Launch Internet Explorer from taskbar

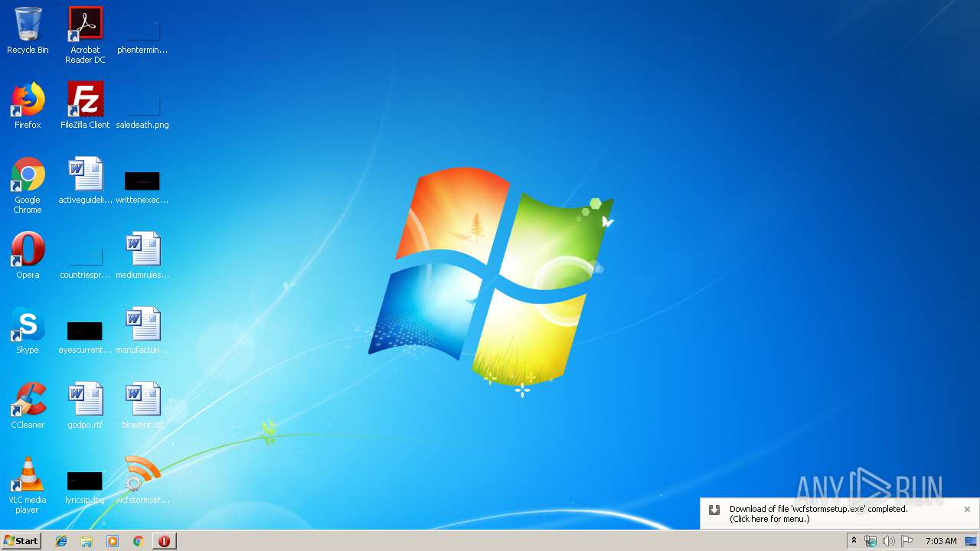click(x=61, y=541)
